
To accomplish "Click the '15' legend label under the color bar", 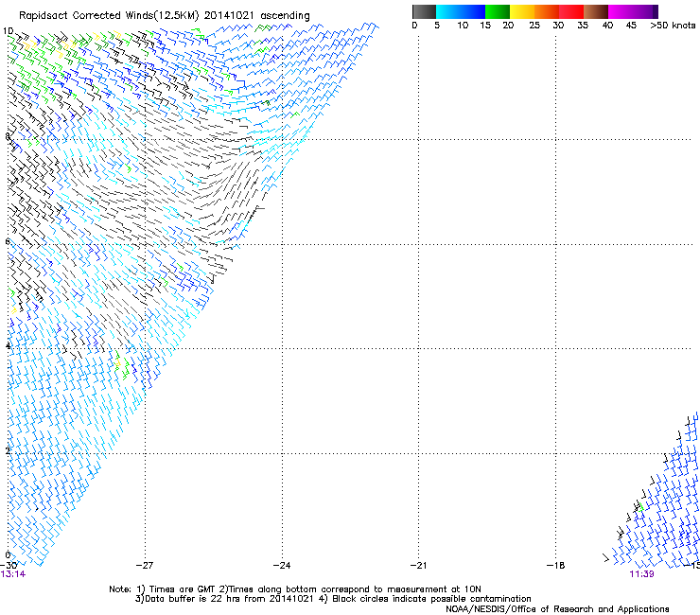I will (x=485, y=25).
